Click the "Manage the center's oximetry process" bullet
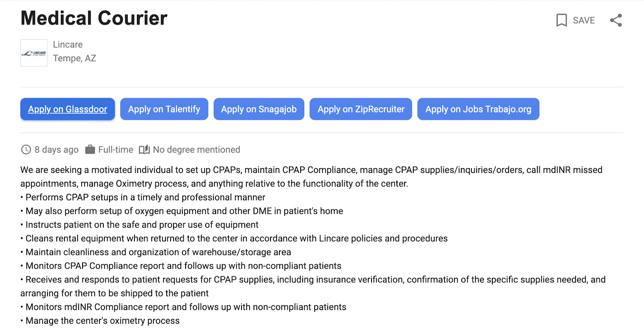The height and width of the screenshot is (329, 644). point(103,321)
